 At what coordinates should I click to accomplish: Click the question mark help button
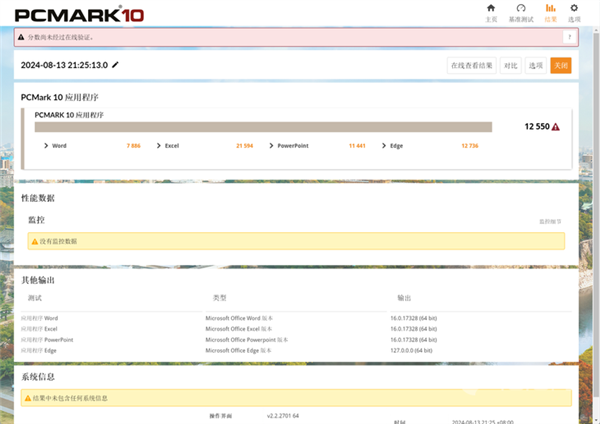point(569,37)
